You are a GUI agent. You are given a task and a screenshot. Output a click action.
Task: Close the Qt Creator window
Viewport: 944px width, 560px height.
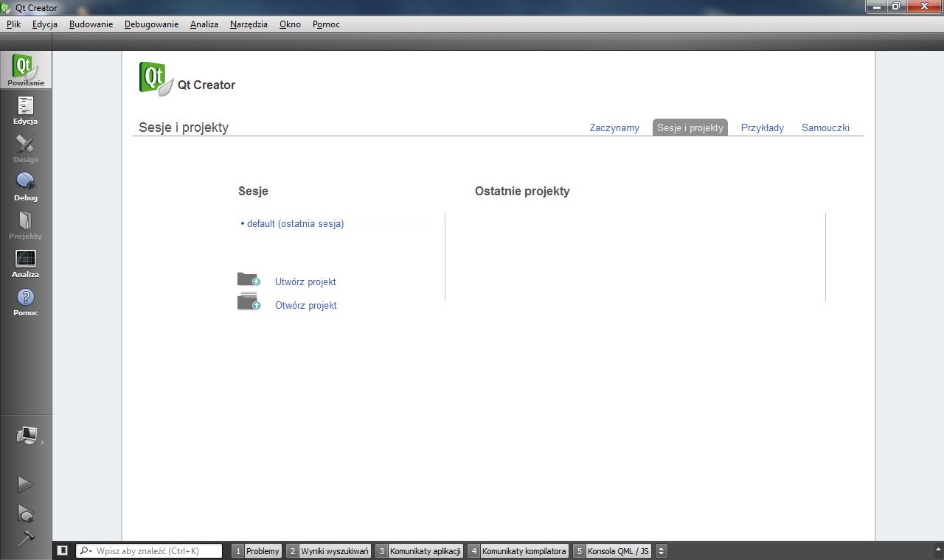click(x=923, y=6)
